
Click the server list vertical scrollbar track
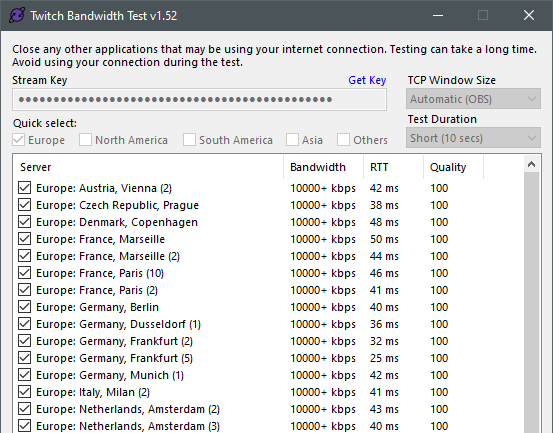click(x=531, y=303)
